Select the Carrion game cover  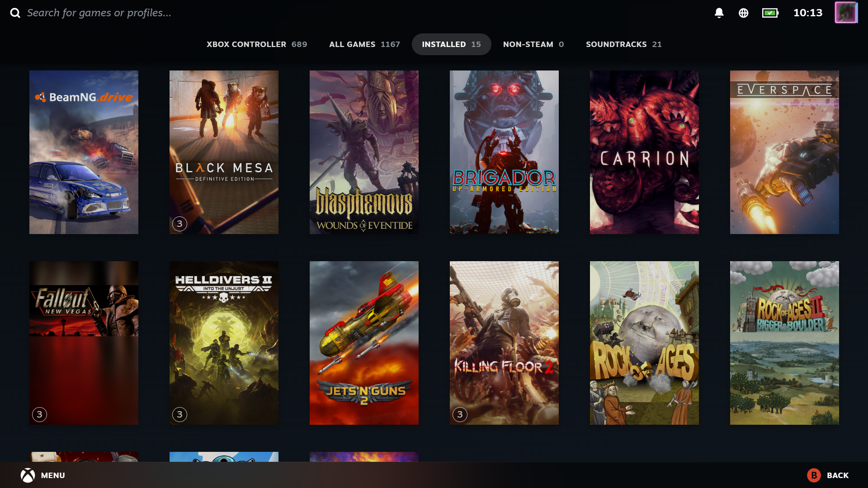pos(644,152)
